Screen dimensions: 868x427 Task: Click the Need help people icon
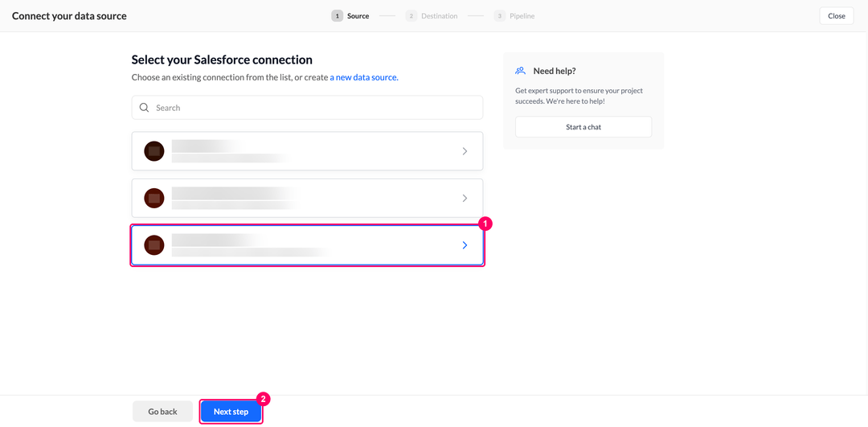coord(520,71)
